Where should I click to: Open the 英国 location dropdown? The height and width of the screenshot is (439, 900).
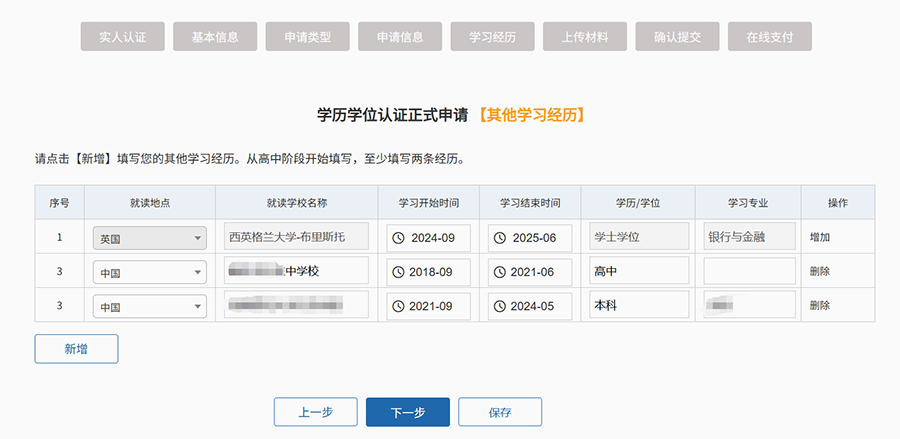point(149,238)
